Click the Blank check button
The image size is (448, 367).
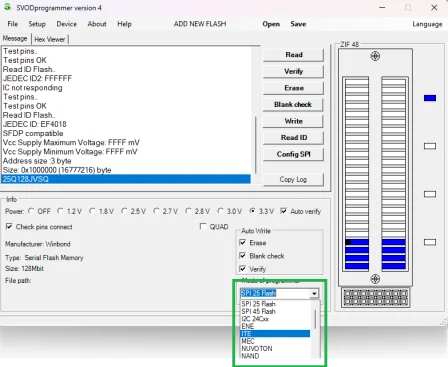point(293,104)
